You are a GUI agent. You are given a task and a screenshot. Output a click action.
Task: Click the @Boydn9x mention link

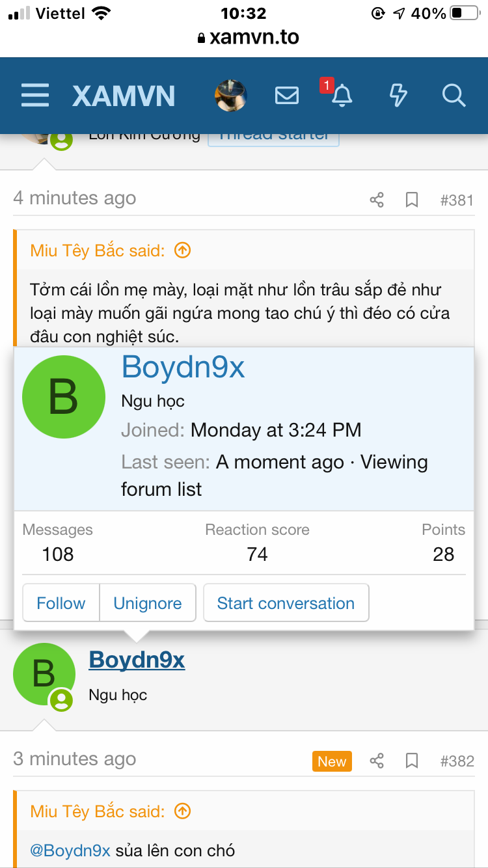click(x=70, y=850)
